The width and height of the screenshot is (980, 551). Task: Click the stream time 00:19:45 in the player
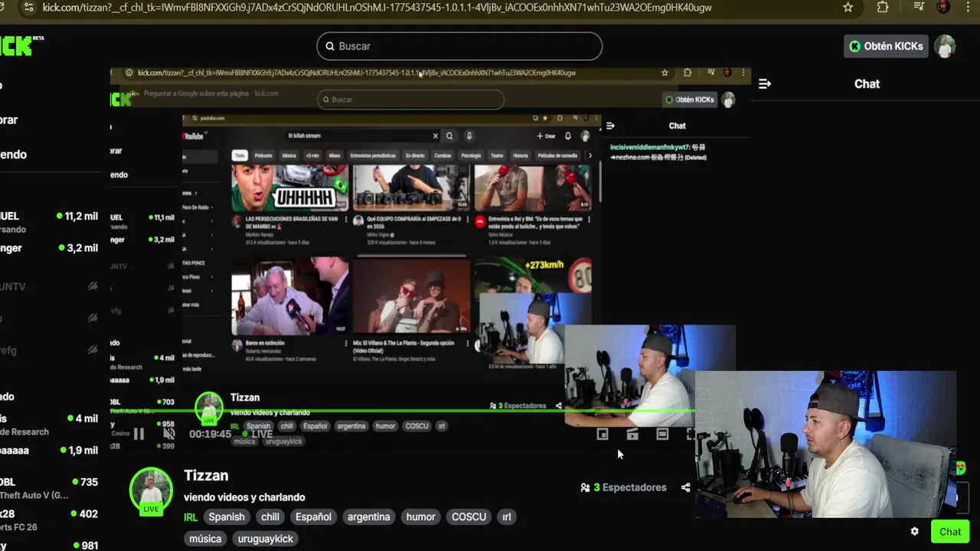tap(210, 434)
